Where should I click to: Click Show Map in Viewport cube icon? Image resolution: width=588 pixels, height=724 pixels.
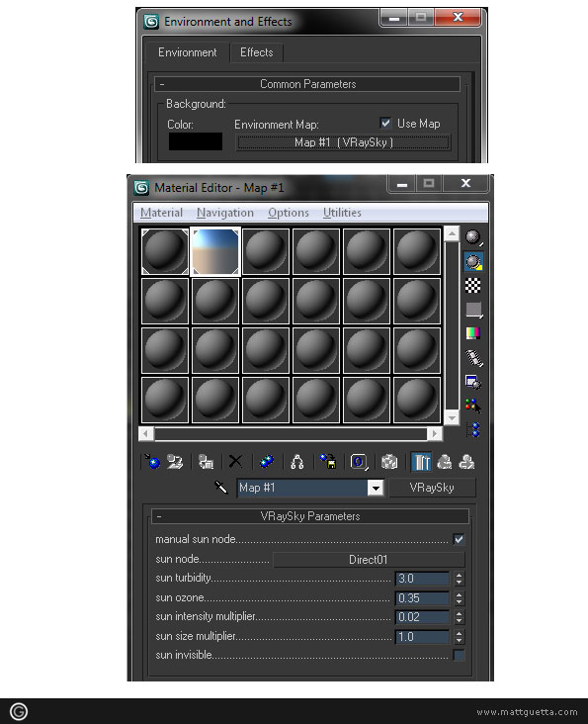[389, 461]
